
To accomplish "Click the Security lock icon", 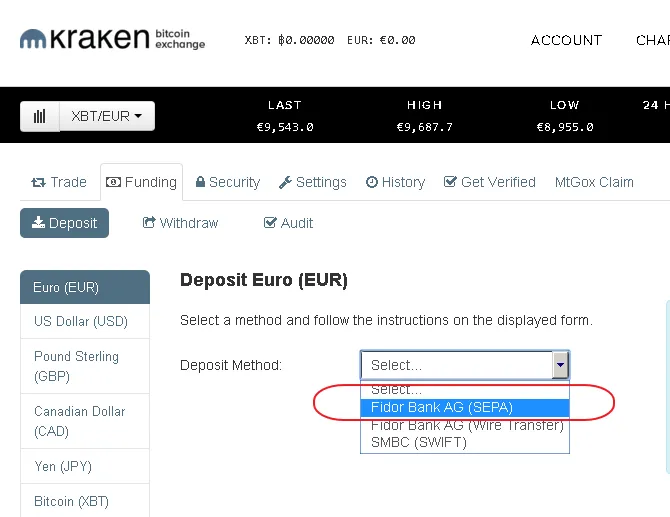I will (x=200, y=182).
